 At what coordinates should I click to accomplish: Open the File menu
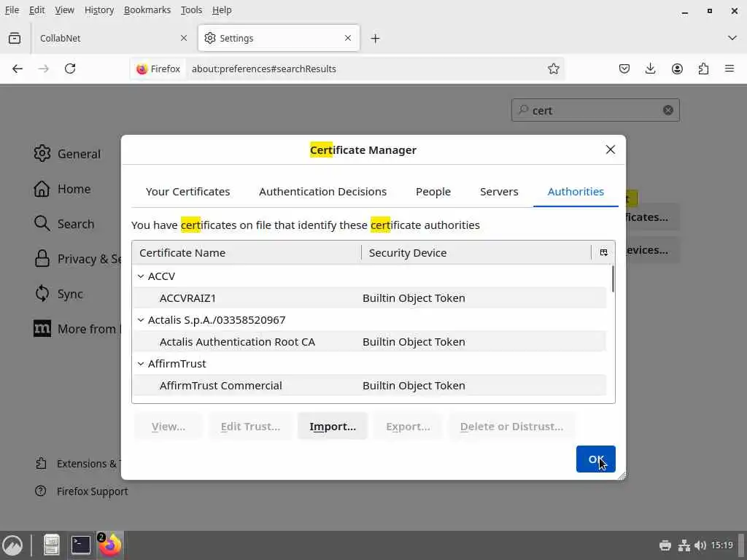point(12,10)
